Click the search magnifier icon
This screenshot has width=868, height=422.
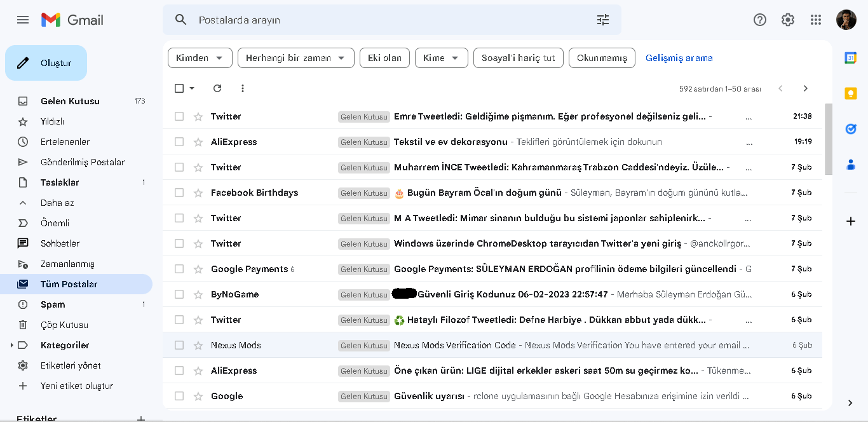point(181,20)
